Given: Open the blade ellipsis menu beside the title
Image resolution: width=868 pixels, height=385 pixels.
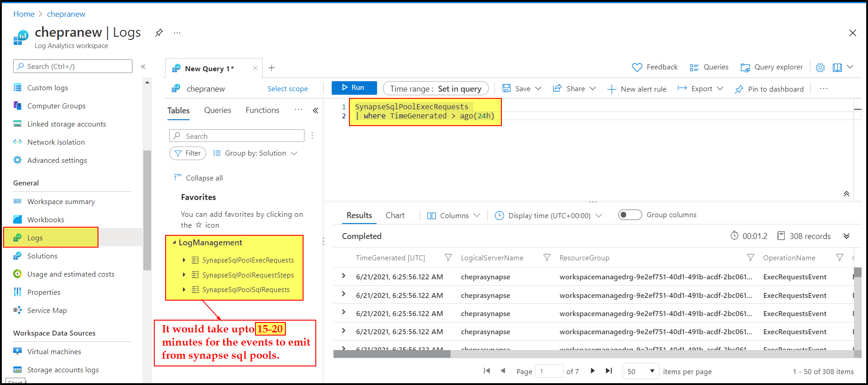Looking at the screenshot, I should click(177, 33).
